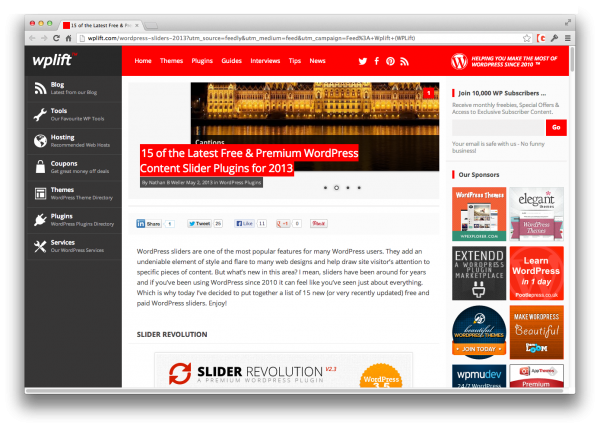Close the current browser tab
This screenshot has height=428, width=600.
point(137,25)
